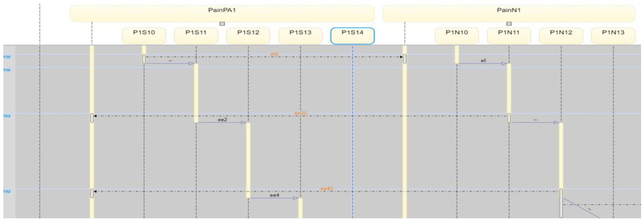Select the P1S13 lifeline header
The image size is (644, 222).
[300, 36]
